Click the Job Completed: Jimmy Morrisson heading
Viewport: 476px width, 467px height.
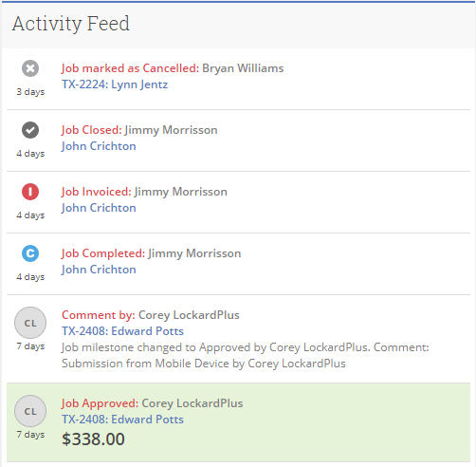point(152,253)
